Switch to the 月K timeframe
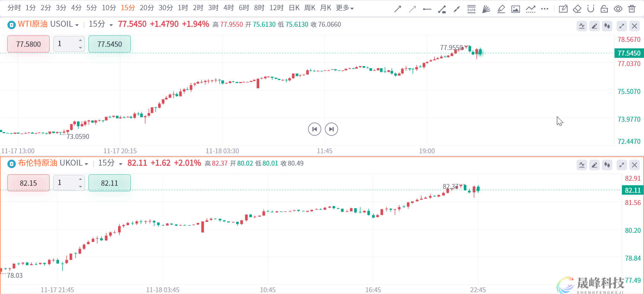Screen dimensions: 644x294 [326, 8]
